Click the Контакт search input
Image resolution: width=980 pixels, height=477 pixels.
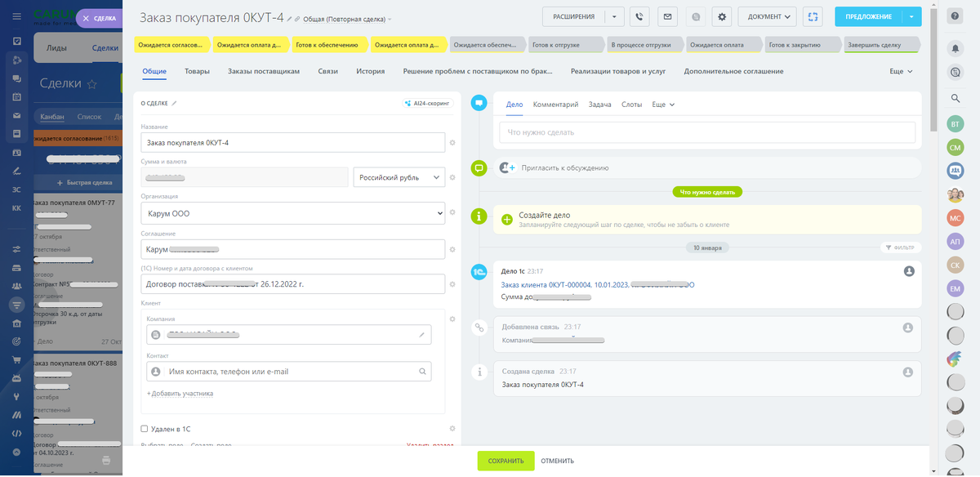coord(289,372)
